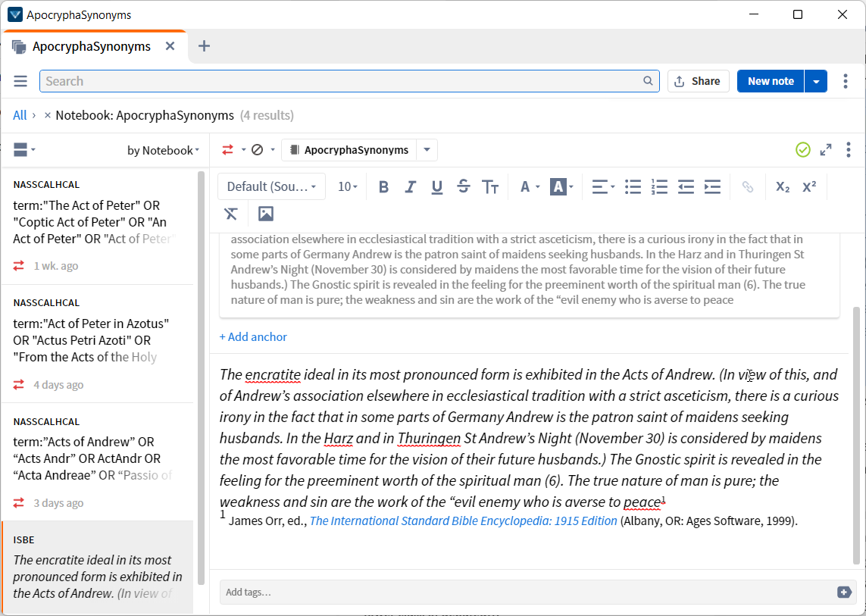This screenshot has width=866, height=616.
Task: Insert a bulleted list
Action: [633, 186]
